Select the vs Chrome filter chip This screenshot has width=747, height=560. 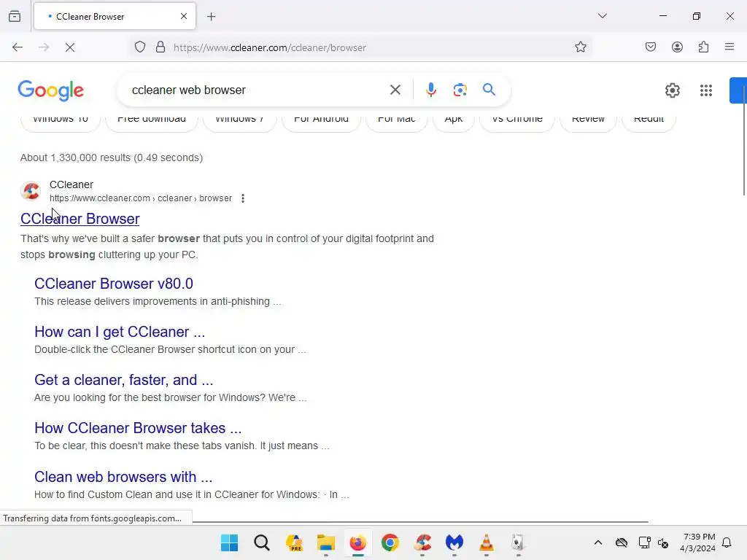click(x=517, y=121)
